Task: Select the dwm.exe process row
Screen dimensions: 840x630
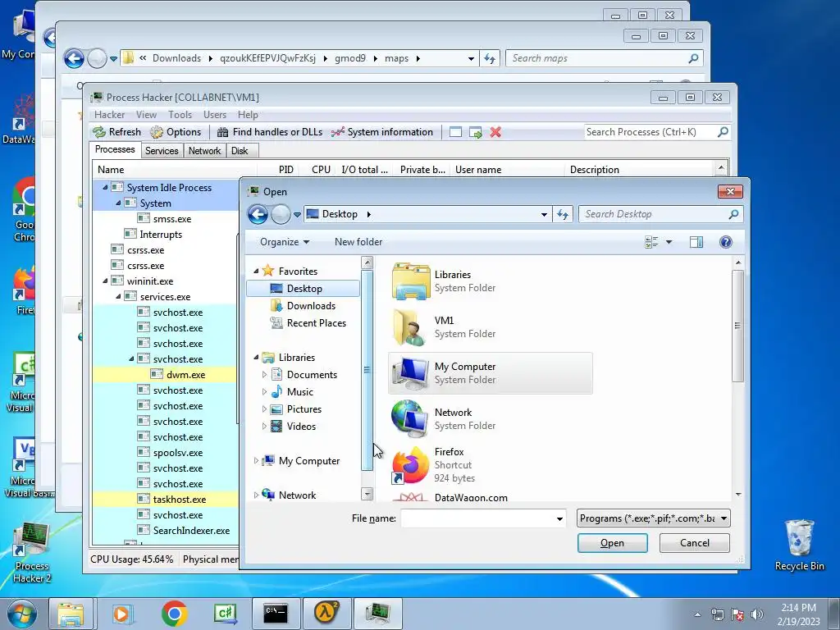Action: [x=164, y=374]
